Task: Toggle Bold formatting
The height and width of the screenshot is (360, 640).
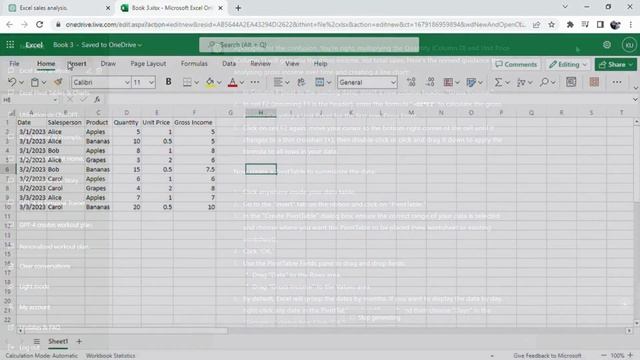Action: point(168,82)
